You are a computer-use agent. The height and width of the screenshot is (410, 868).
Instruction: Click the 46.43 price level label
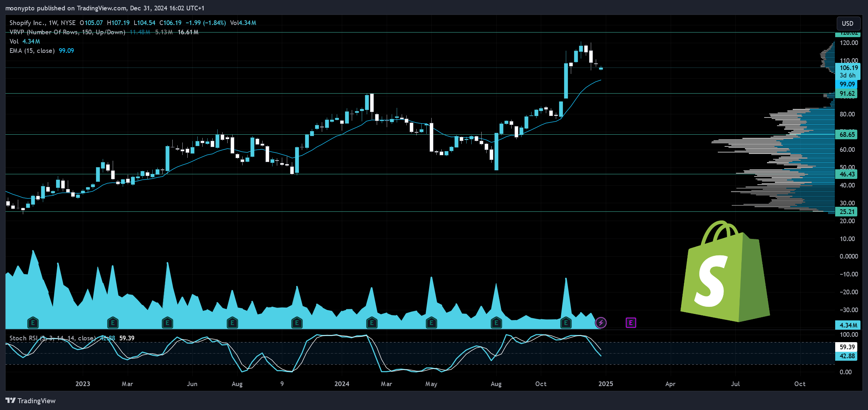coord(847,174)
